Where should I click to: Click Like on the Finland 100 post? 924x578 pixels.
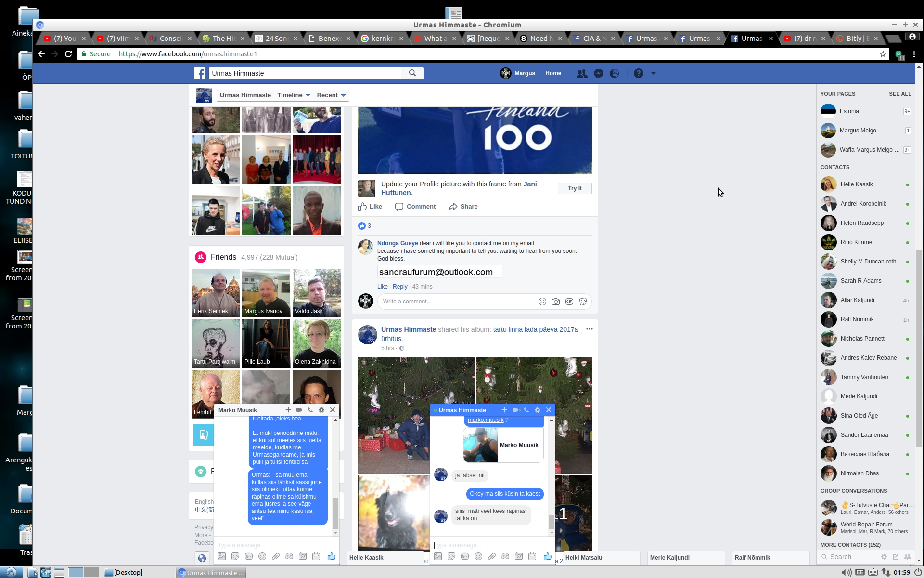click(370, 207)
